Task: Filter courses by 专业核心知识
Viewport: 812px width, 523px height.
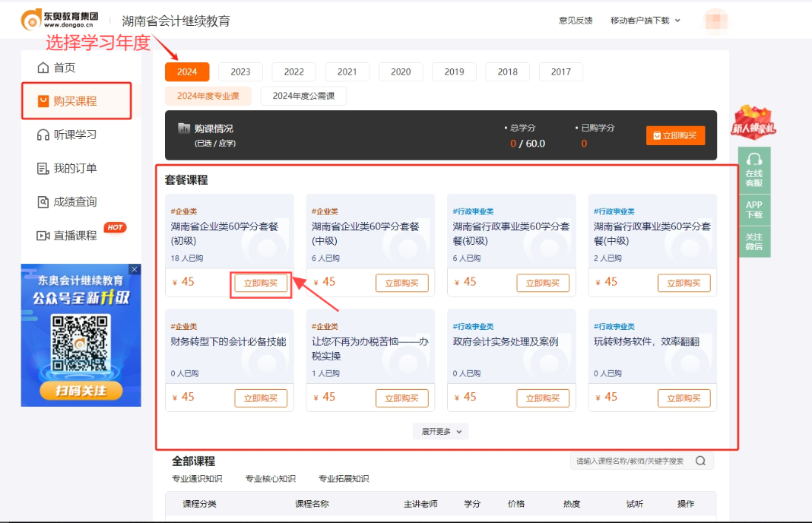Action: 270,479
